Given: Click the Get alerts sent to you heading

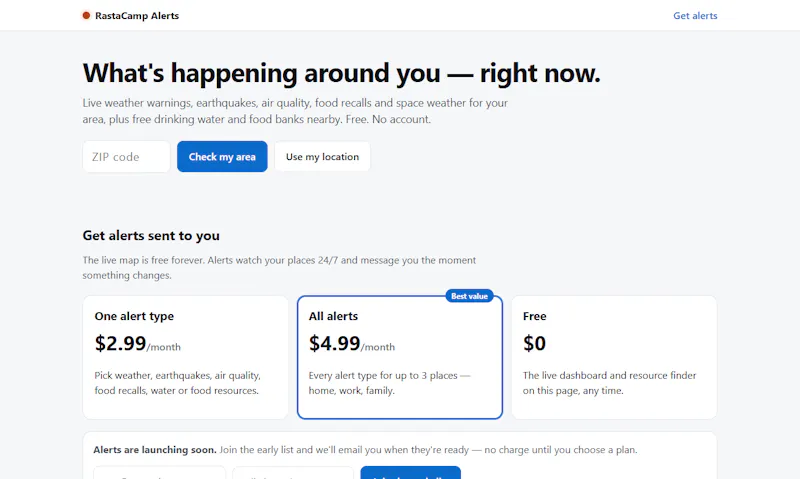Looking at the screenshot, I should [151, 236].
